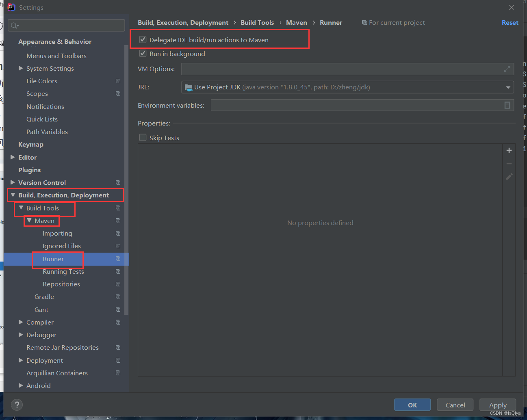
Task: Click the add property plus icon
Action: point(509,150)
